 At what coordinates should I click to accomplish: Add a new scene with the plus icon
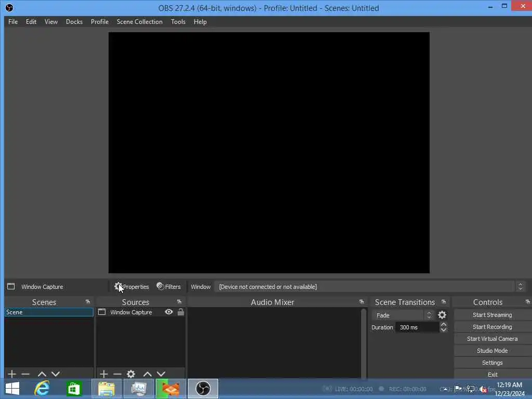[x=12, y=374]
